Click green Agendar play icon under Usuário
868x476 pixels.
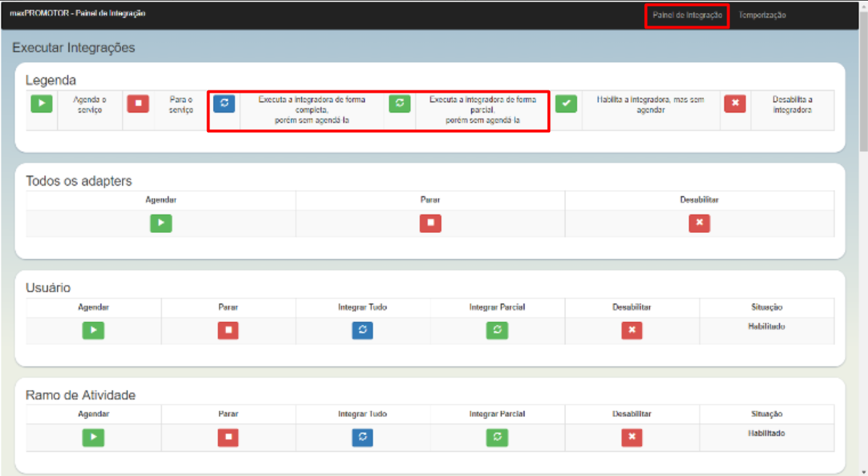[x=93, y=331]
